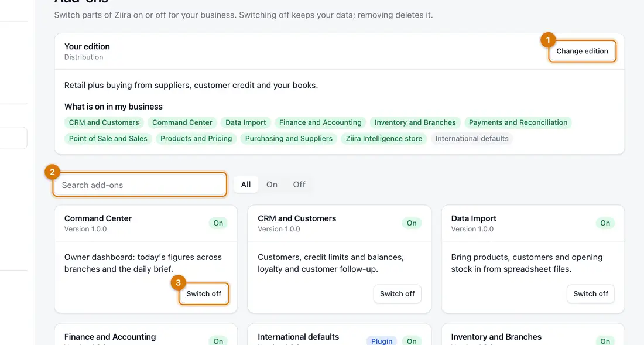Click the 'Your edition' heading
Screen dimensions: 644x345
coord(87,46)
